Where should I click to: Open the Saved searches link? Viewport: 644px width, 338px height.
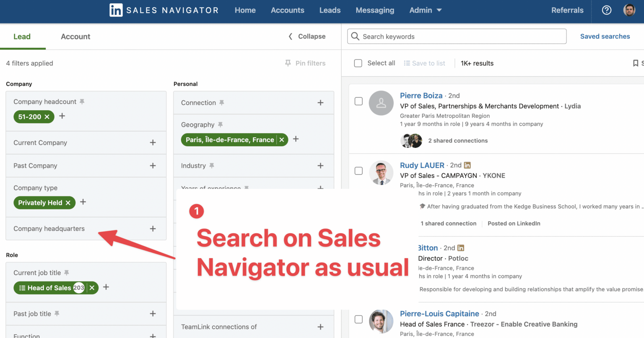pos(605,36)
